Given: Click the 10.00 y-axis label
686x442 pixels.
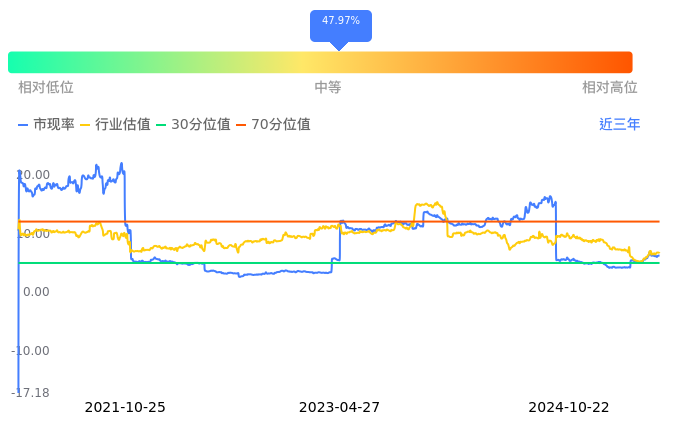Looking at the screenshot, I should click(x=33, y=234).
